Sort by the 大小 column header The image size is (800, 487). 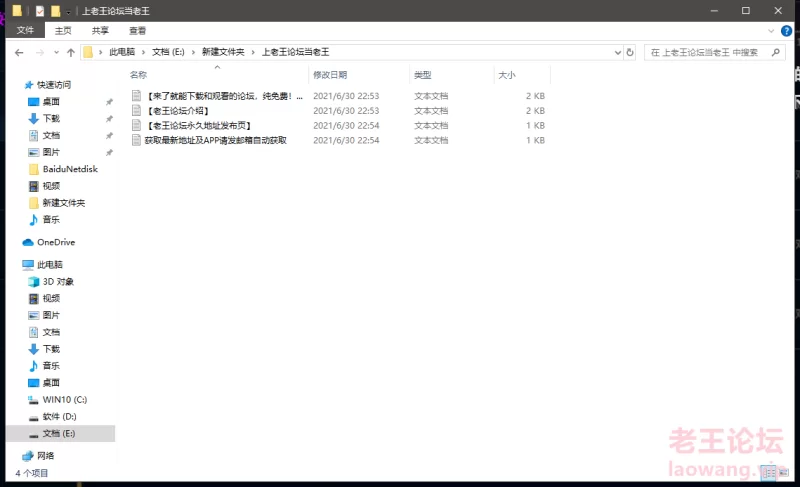click(507, 75)
